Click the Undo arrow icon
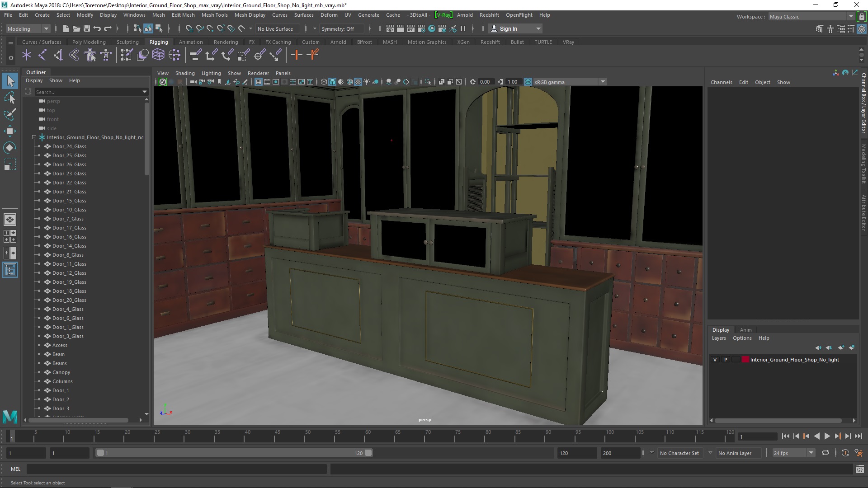Viewport: 868px width, 488px height. tap(97, 28)
